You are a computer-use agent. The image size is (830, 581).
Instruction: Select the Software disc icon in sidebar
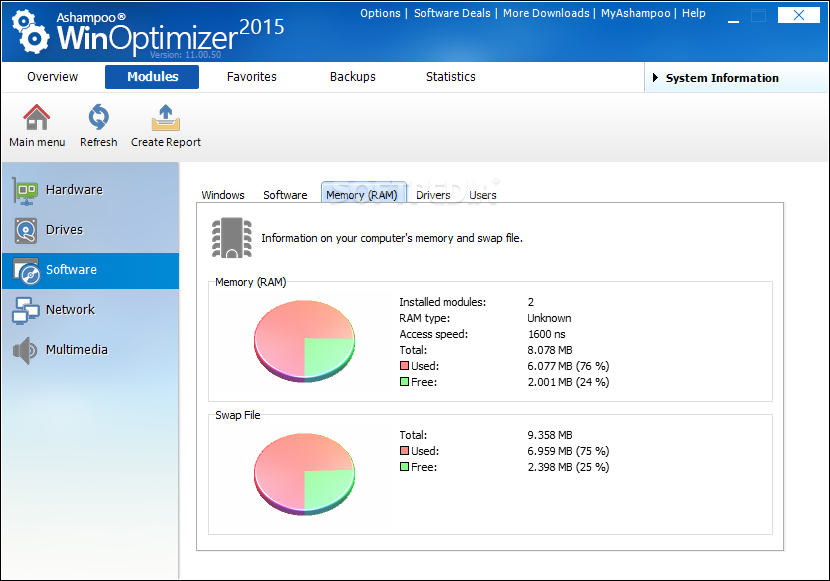click(26, 271)
